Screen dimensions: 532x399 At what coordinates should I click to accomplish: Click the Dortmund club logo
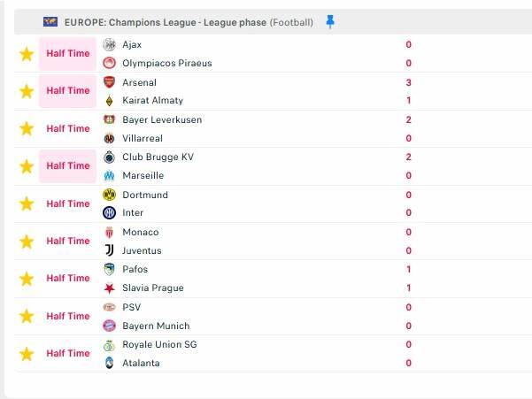click(109, 195)
